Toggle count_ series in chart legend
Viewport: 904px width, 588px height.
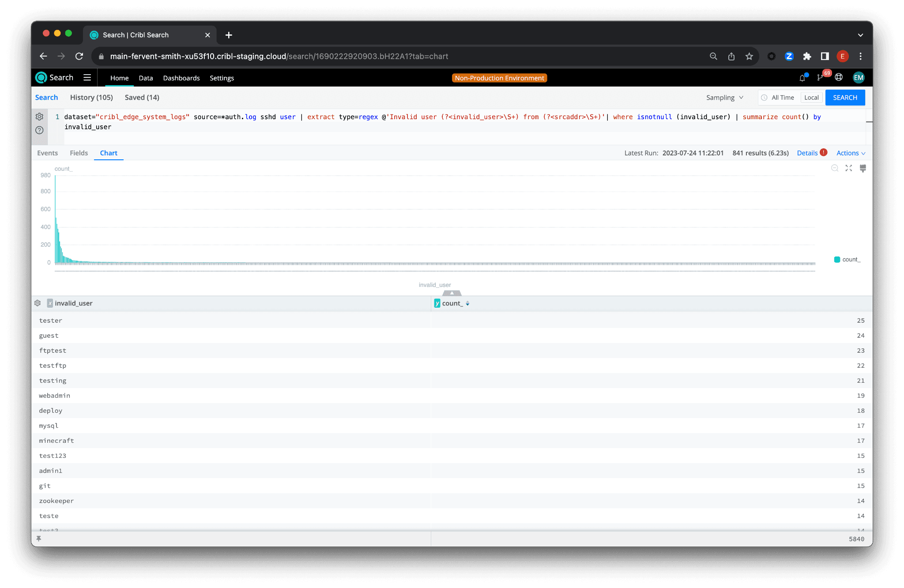point(847,260)
